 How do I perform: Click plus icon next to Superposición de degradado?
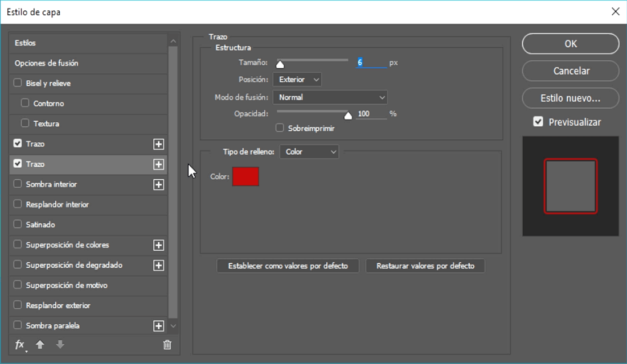(159, 265)
